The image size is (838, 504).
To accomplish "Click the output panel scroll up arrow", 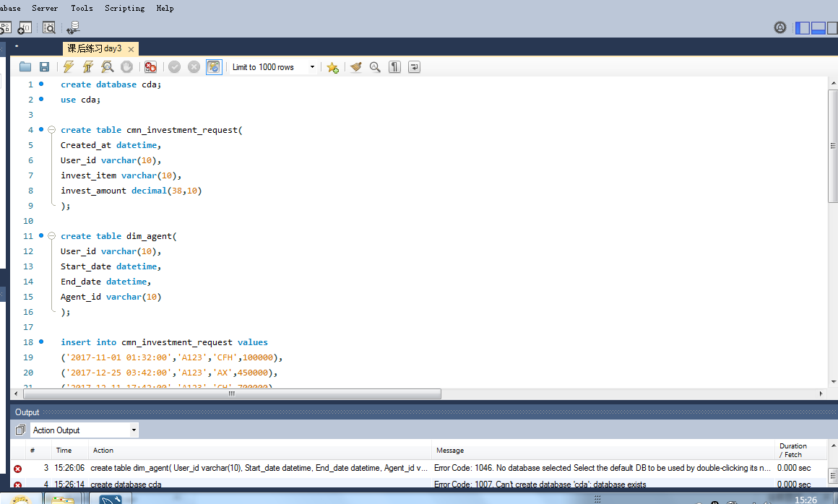I will coord(833,446).
